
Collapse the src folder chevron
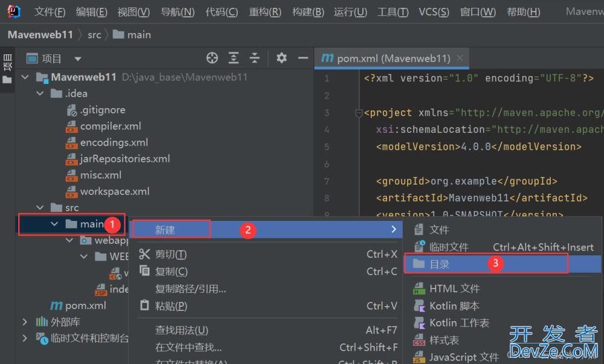(x=40, y=208)
